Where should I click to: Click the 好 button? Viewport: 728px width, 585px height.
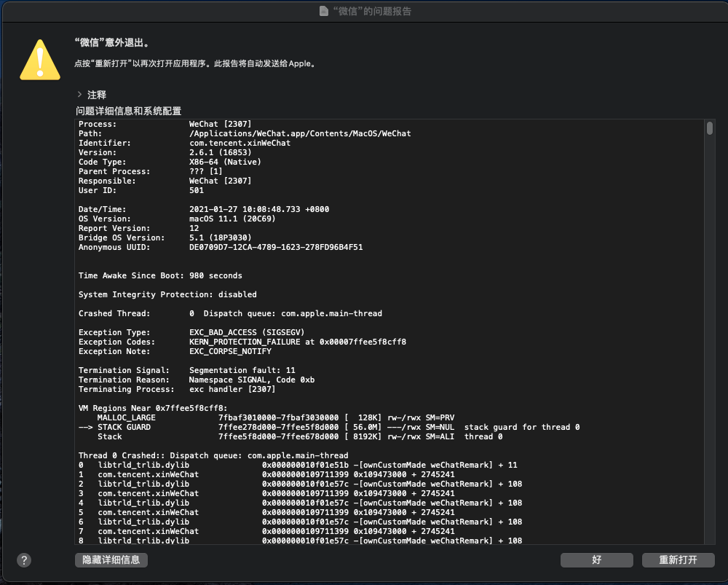(x=597, y=560)
